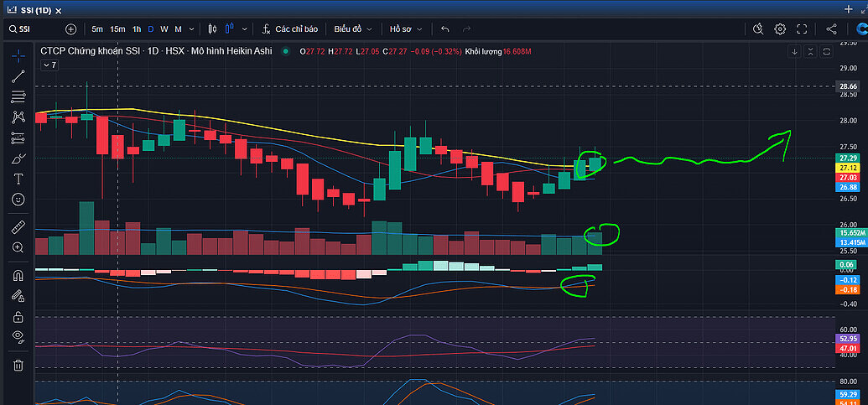Image resolution: width=868 pixels, height=405 pixels.
Task: Switch to the 15m timeframe
Action: pos(117,29)
